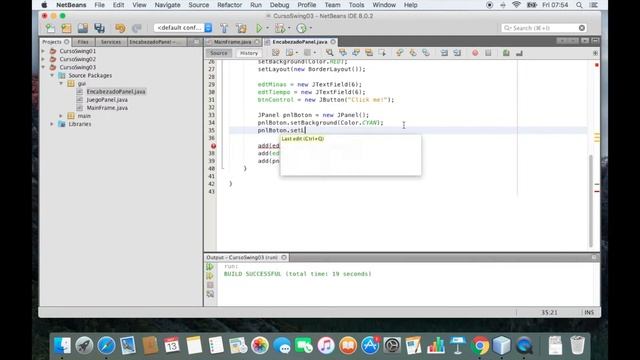The width and height of the screenshot is (640, 360).
Task: Expand the main package node
Action: [61, 116]
